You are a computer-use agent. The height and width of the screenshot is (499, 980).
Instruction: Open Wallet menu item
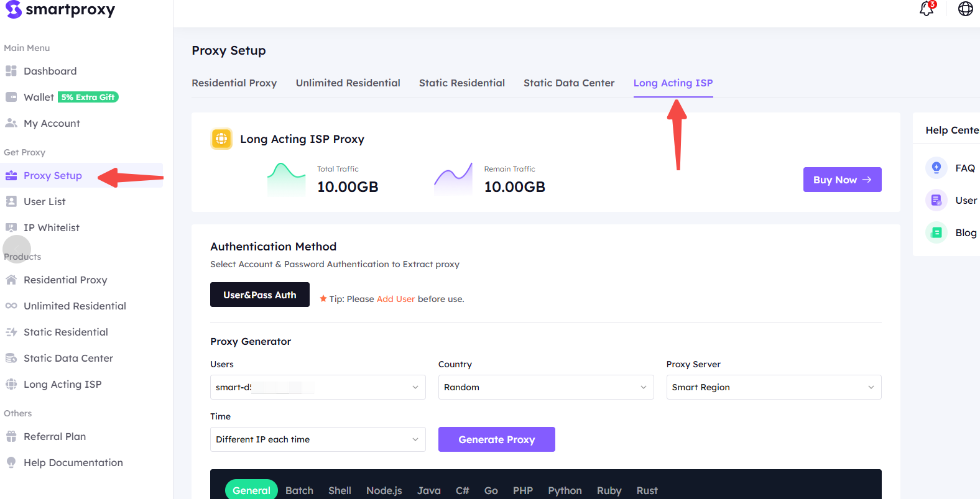click(39, 97)
